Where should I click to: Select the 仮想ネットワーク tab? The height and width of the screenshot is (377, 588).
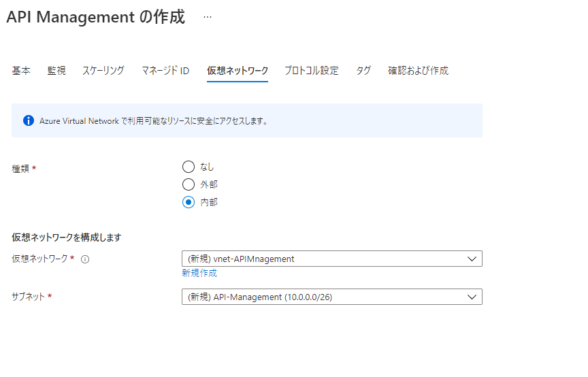pyautogui.click(x=238, y=71)
